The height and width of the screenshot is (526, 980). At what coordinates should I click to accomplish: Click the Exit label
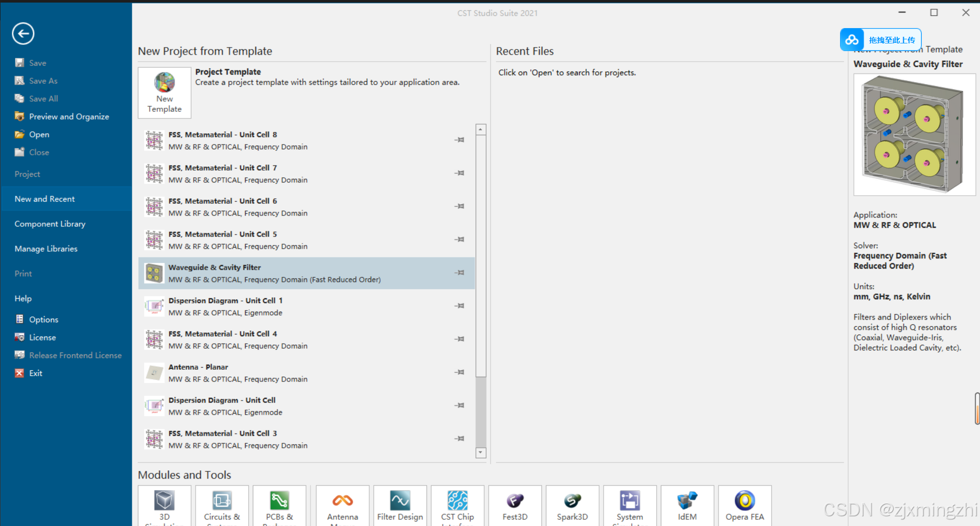(36, 373)
